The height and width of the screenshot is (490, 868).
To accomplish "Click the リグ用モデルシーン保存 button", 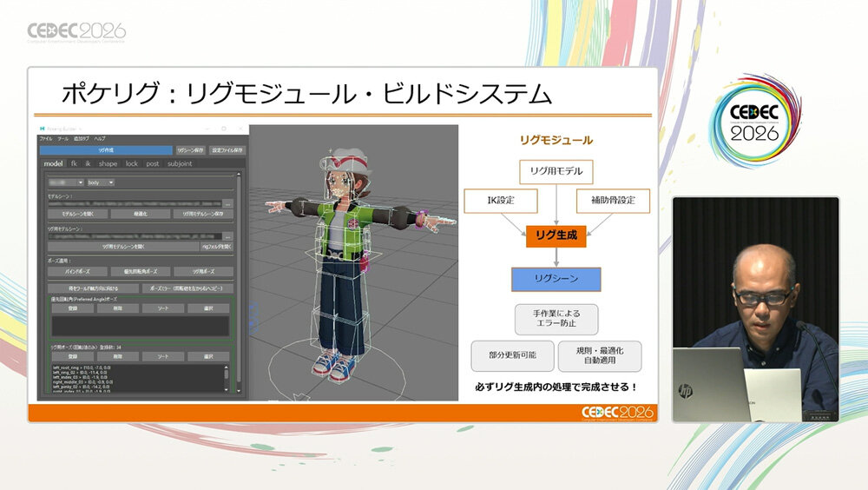I will tap(203, 214).
